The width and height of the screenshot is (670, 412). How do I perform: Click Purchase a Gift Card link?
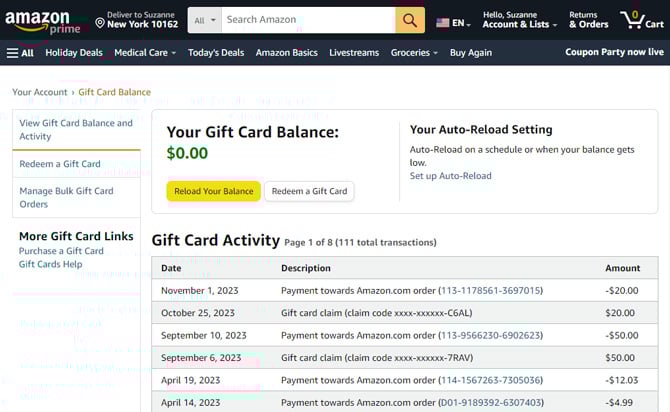click(61, 251)
